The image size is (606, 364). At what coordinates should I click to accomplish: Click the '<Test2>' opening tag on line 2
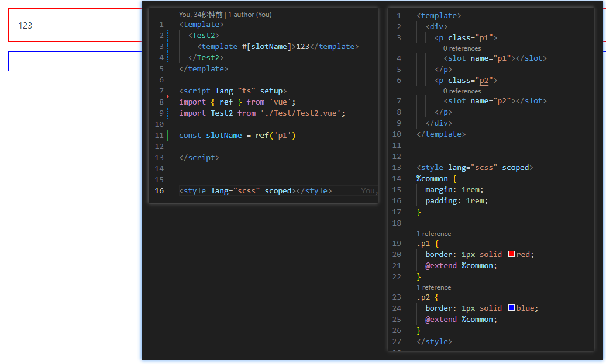(x=204, y=35)
